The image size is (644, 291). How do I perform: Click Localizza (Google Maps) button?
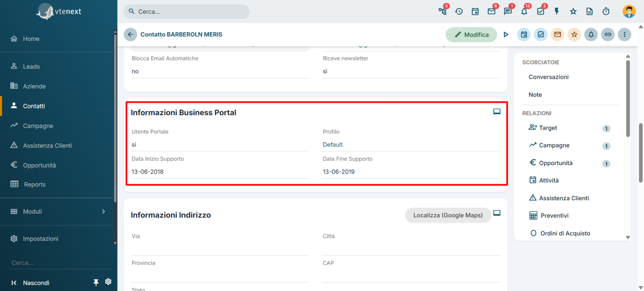448,215
